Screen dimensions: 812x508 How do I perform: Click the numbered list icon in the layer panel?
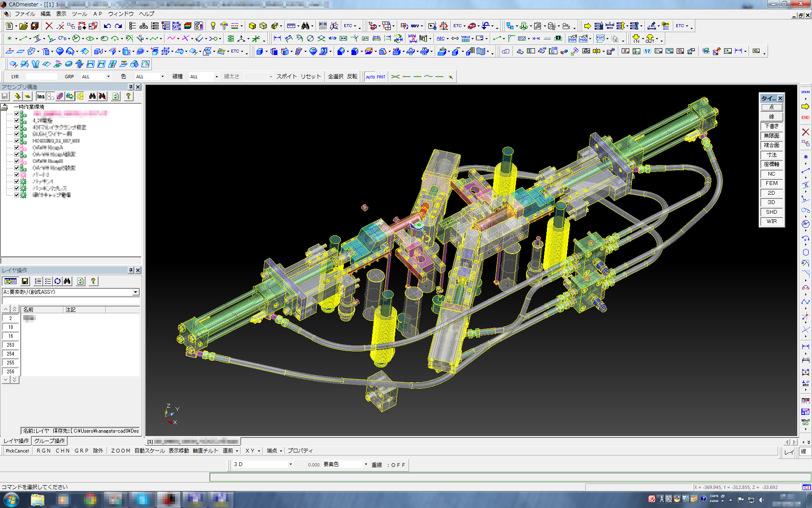click(x=38, y=281)
